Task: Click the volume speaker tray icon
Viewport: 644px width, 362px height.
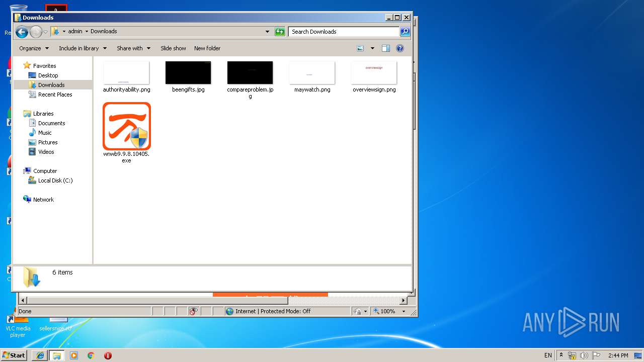Action: click(584, 355)
